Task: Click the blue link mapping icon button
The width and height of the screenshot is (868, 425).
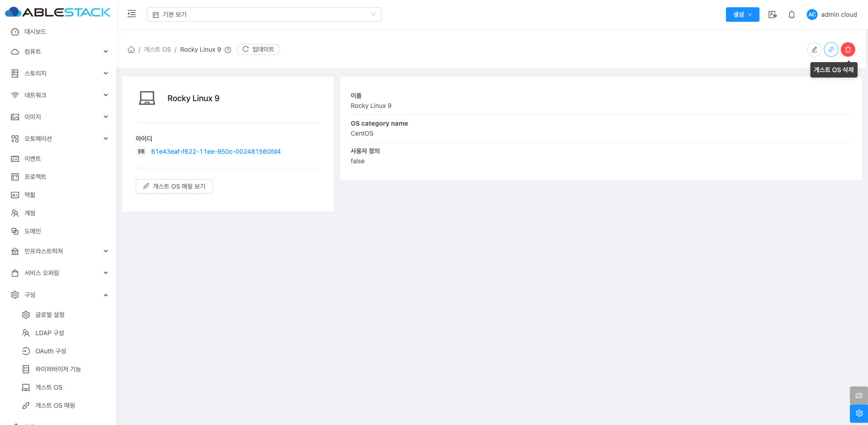Action: point(831,49)
